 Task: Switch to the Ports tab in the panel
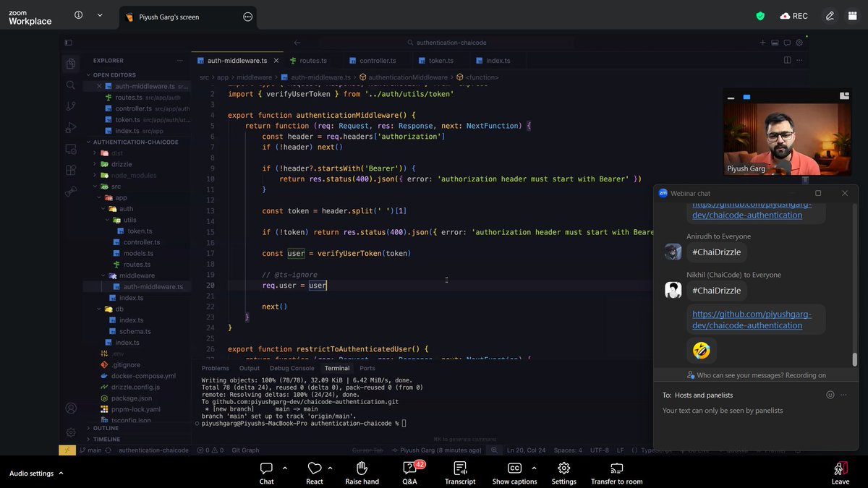coord(367,367)
